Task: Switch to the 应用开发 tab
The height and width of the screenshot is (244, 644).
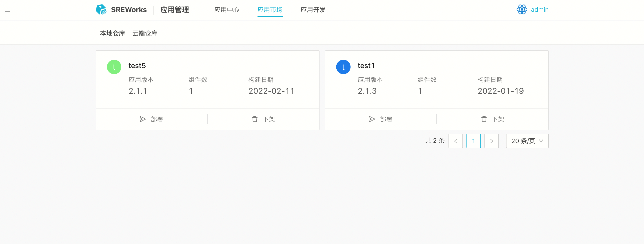Action: coord(313,10)
